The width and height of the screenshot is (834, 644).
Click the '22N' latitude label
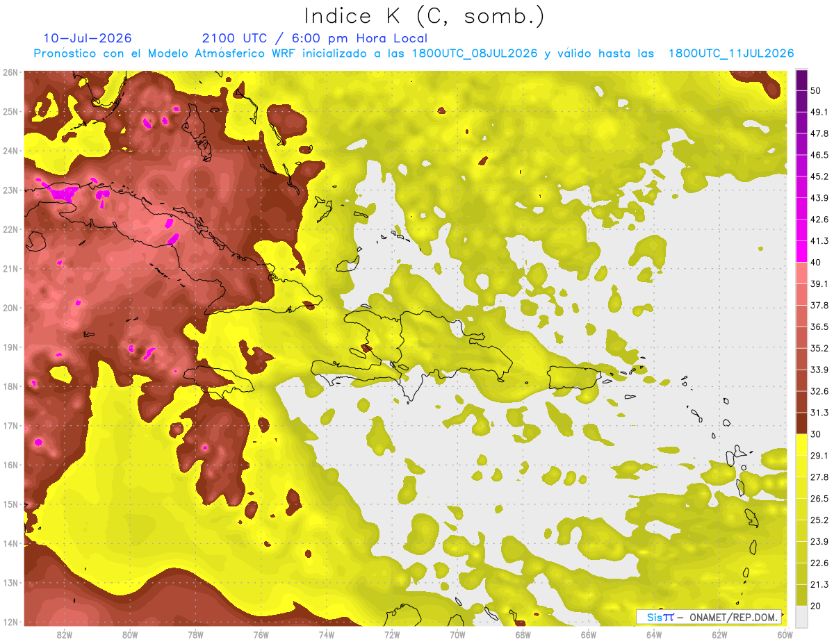click(x=10, y=229)
